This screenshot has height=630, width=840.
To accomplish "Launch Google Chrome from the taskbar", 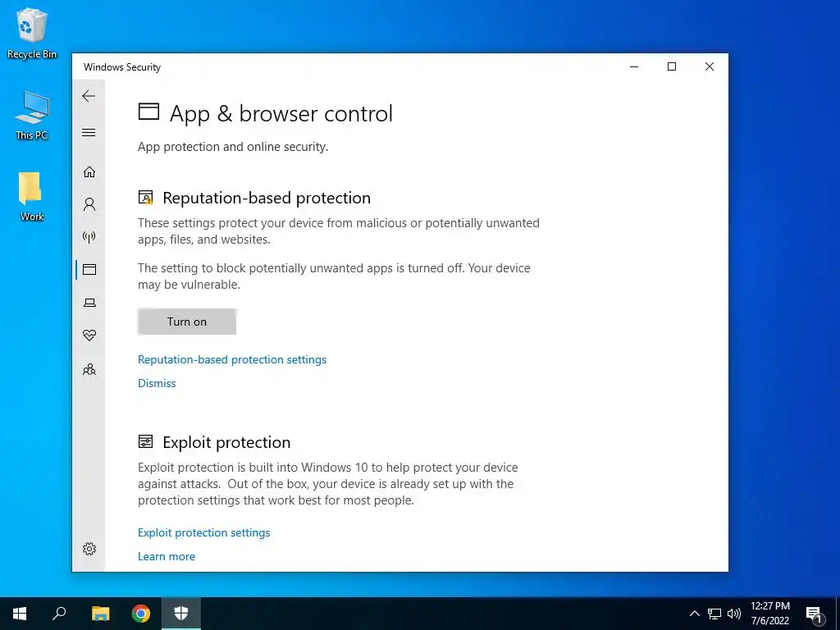I will 141,614.
